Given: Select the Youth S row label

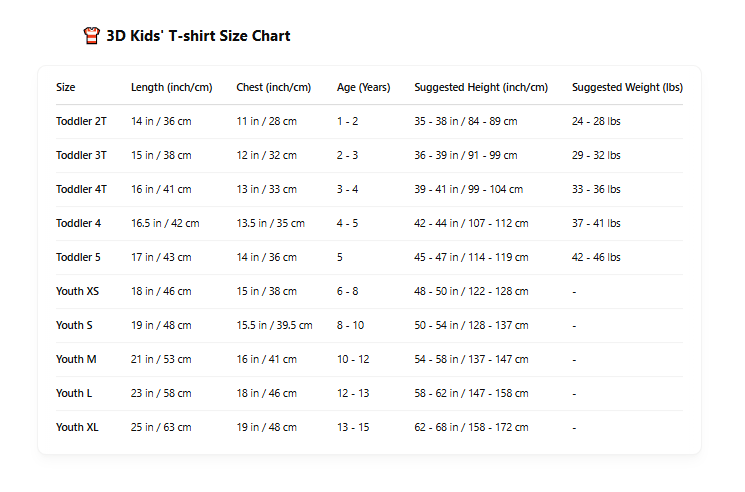Looking at the screenshot, I should pyautogui.click(x=74, y=325).
